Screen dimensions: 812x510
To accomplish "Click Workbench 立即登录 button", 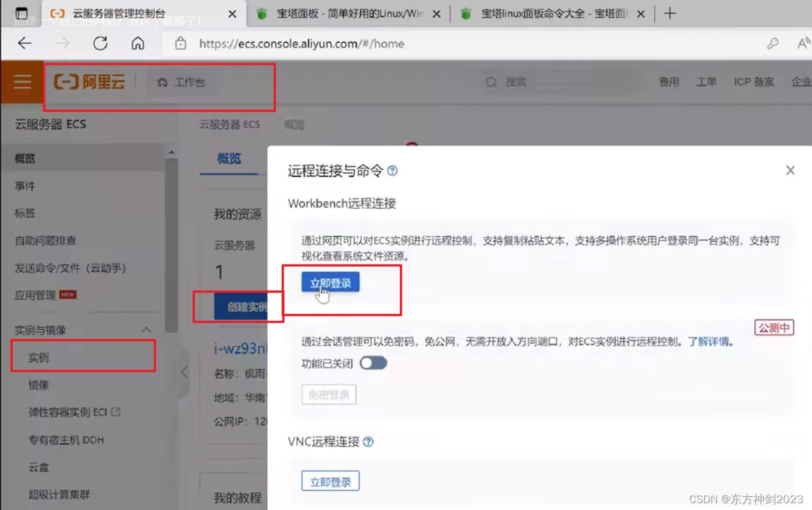I will coord(331,283).
